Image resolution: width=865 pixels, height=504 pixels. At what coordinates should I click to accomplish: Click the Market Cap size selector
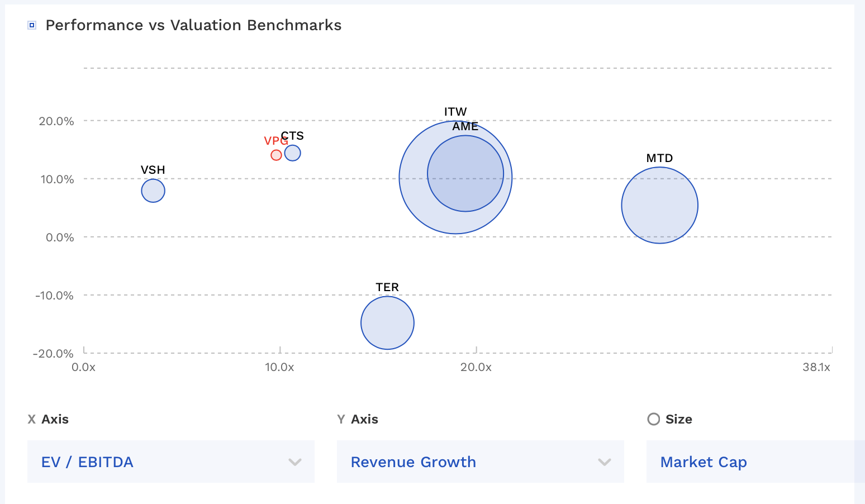[704, 462]
